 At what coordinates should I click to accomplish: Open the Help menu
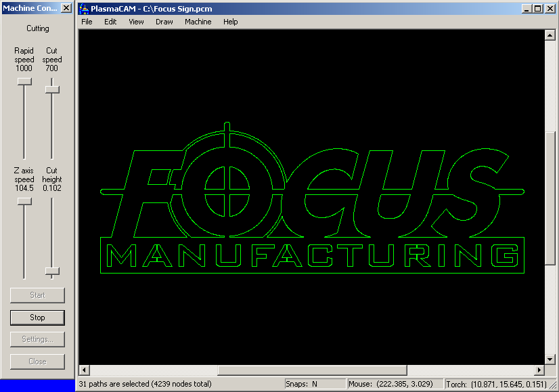pos(230,22)
